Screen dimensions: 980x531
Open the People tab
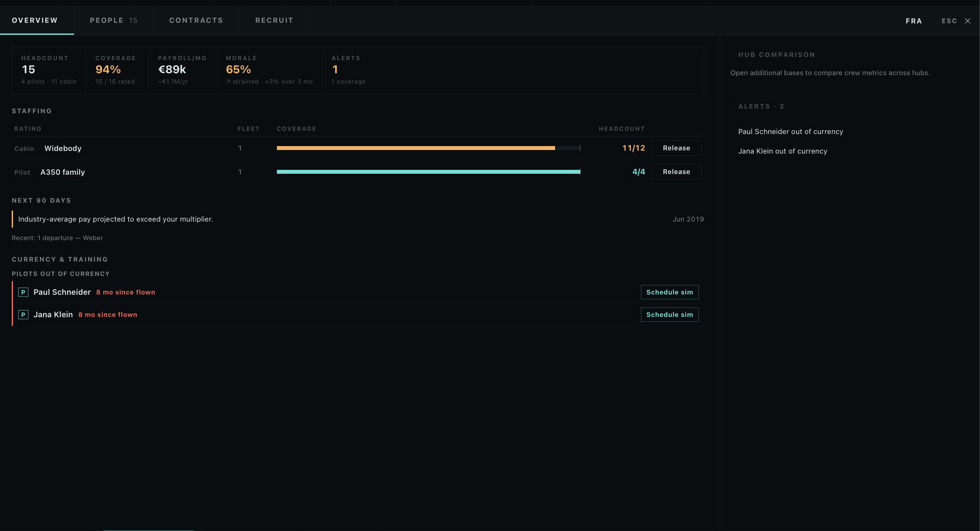pyautogui.click(x=113, y=20)
